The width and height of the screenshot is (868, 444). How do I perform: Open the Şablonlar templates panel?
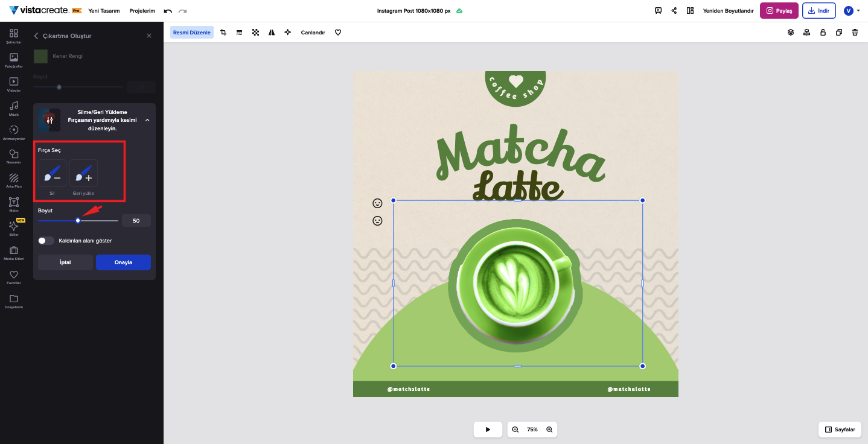[x=14, y=36]
